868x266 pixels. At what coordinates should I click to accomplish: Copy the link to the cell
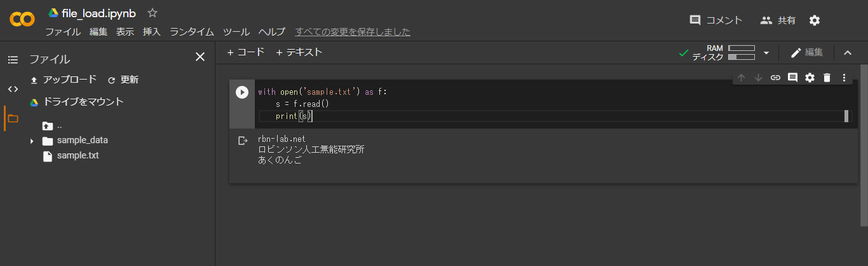pos(775,78)
